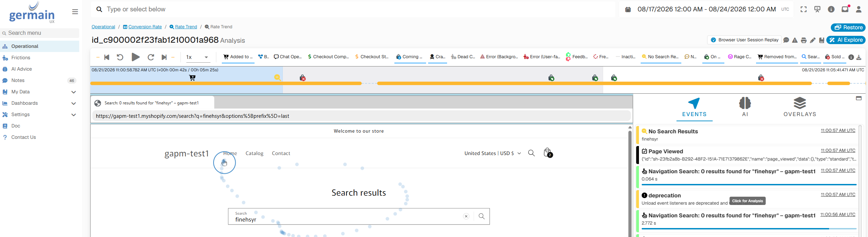This screenshot has height=237, width=868.
Task: Toggle the 'Error (Backgro...' event filter
Action: (499, 57)
